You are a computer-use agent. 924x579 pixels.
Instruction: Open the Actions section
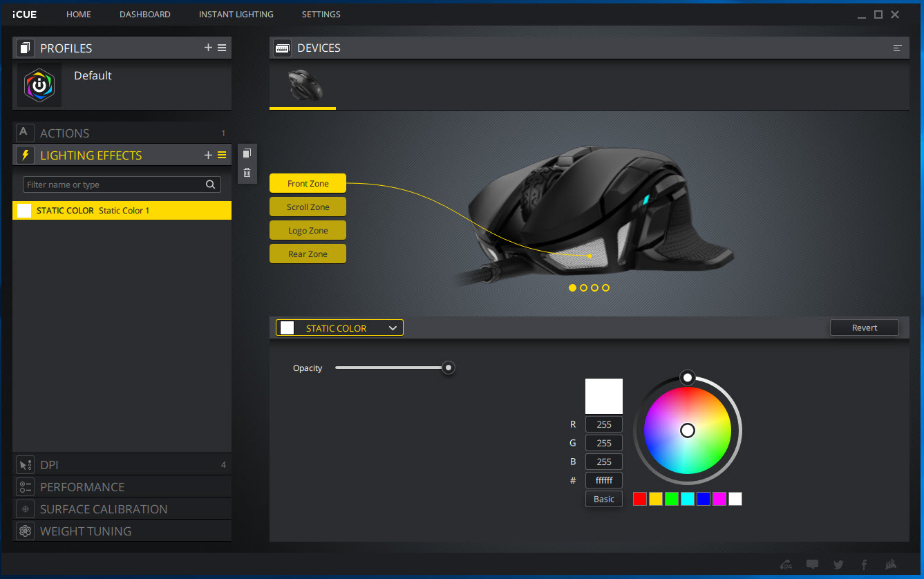[x=122, y=133]
